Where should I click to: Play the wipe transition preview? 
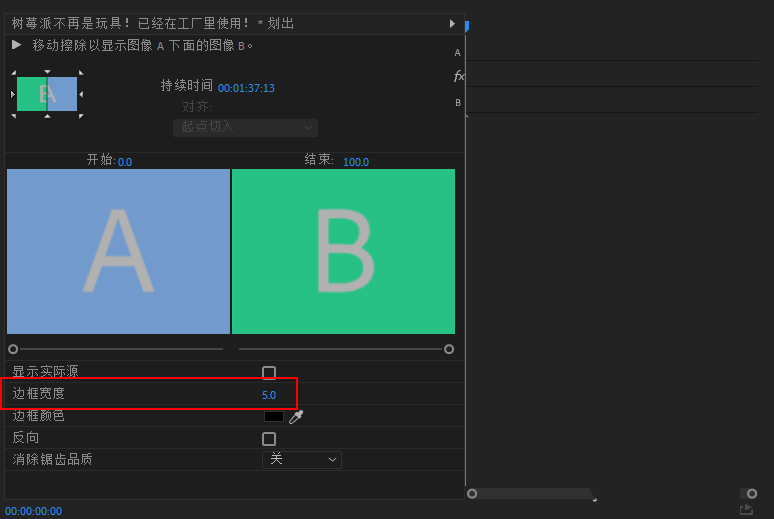17,45
